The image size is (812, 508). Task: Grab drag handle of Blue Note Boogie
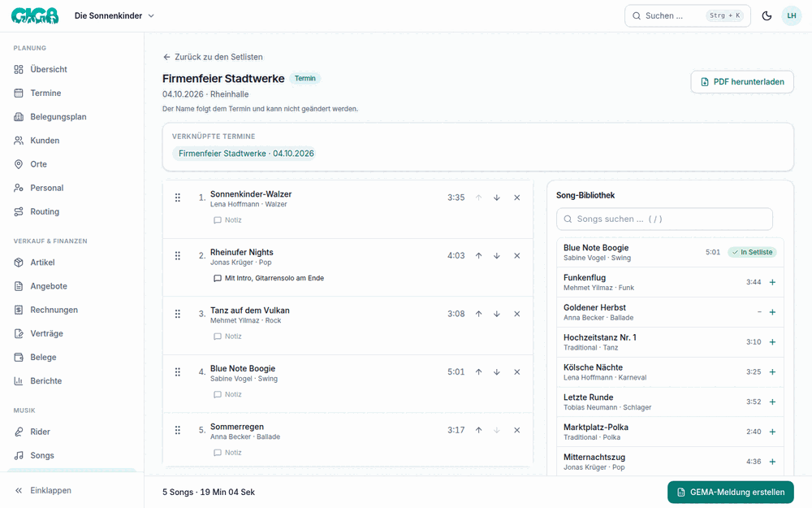point(178,371)
